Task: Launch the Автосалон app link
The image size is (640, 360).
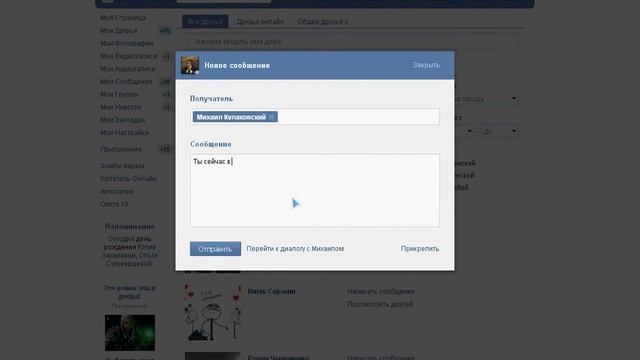Action: tap(117, 191)
